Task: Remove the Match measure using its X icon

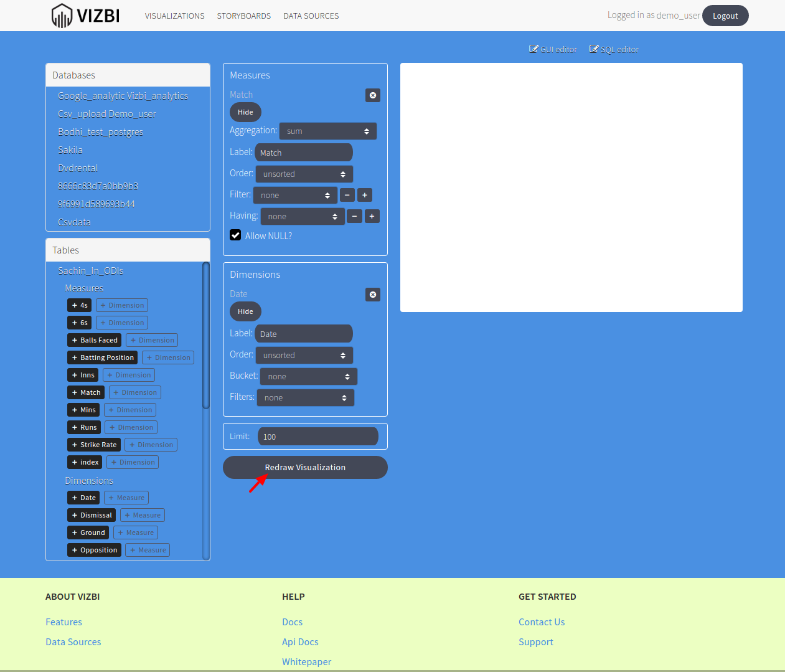Action: point(372,95)
